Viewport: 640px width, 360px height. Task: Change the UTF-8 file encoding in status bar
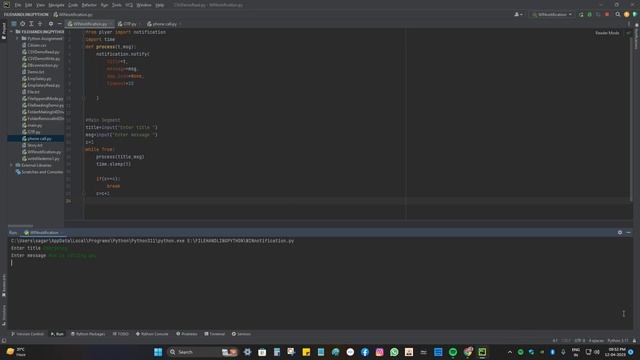(x=580, y=340)
